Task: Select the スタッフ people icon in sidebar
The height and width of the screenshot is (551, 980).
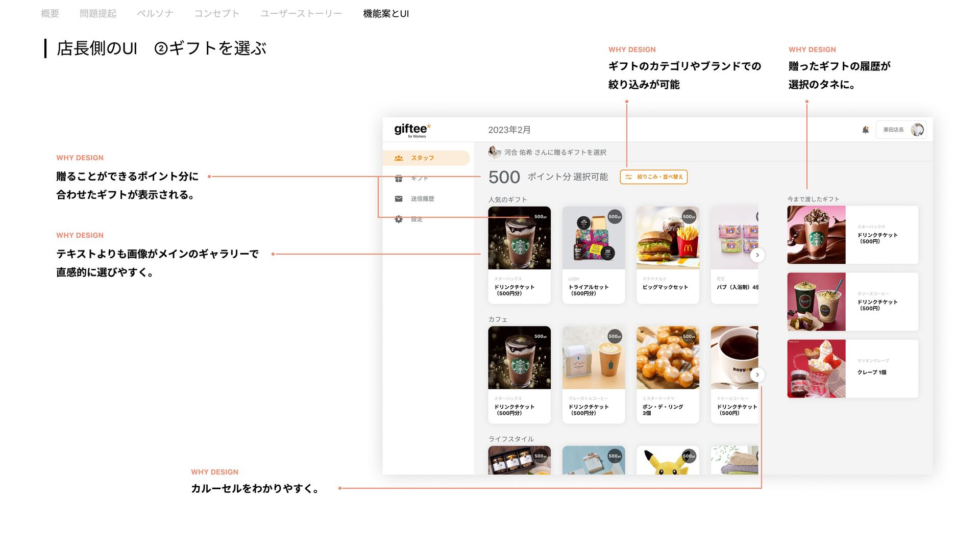Action: coord(399,158)
